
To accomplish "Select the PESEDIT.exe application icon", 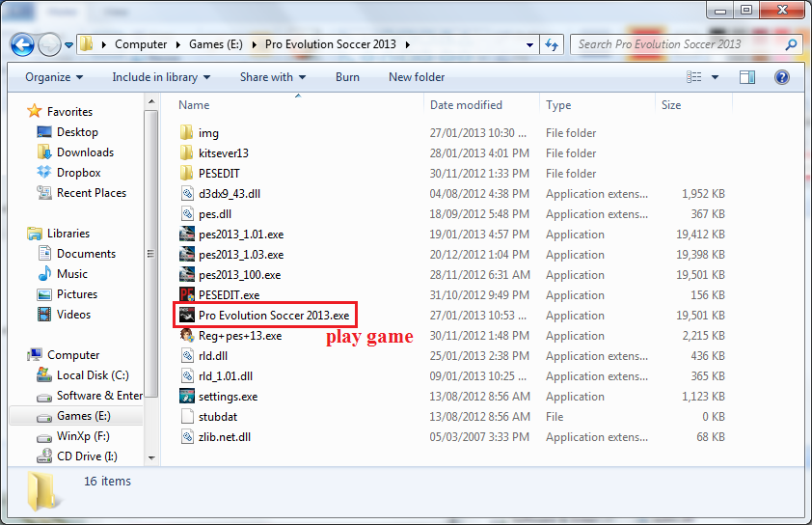I will (x=187, y=294).
